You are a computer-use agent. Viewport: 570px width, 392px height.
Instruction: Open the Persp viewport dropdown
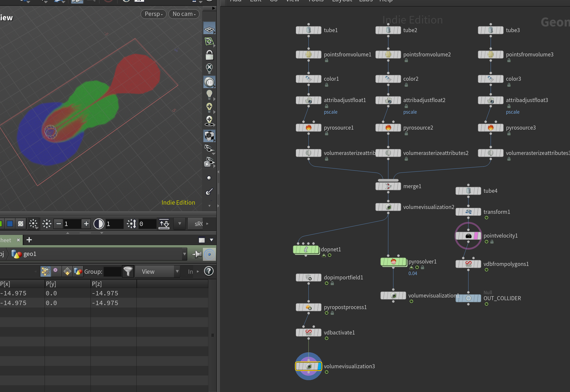pyautogui.click(x=153, y=14)
